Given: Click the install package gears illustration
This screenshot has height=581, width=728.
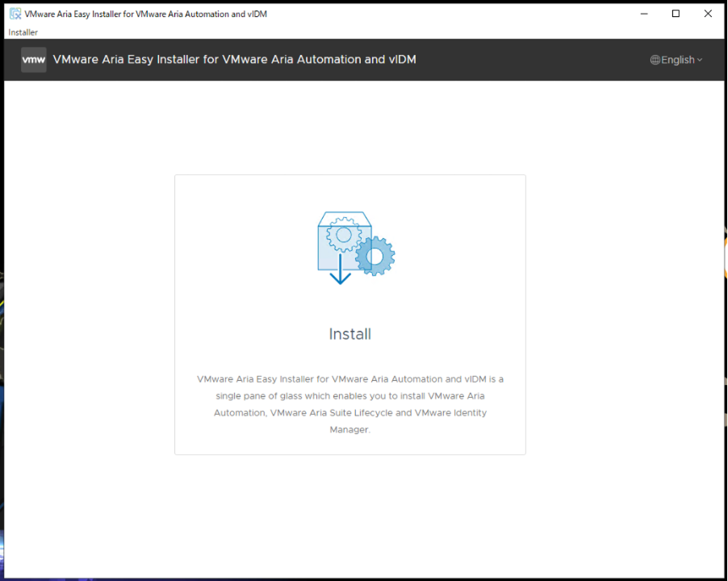Looking at the screenshot, I should coord(356,248).
